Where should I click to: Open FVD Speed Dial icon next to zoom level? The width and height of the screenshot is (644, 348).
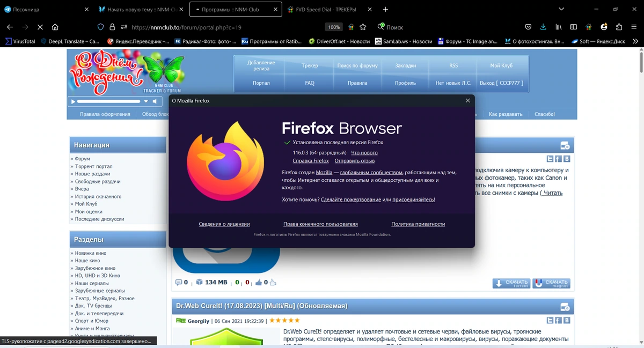tap(351, 27)
